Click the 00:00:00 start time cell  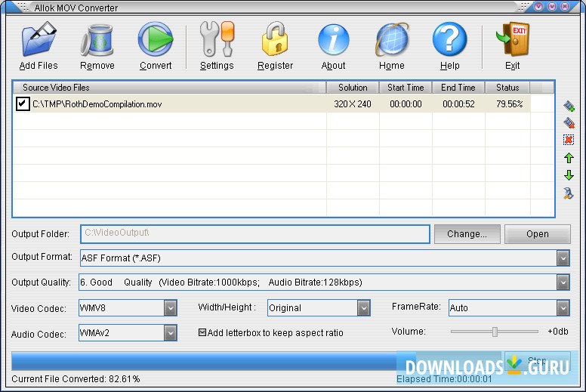click(x=406, y=104)
